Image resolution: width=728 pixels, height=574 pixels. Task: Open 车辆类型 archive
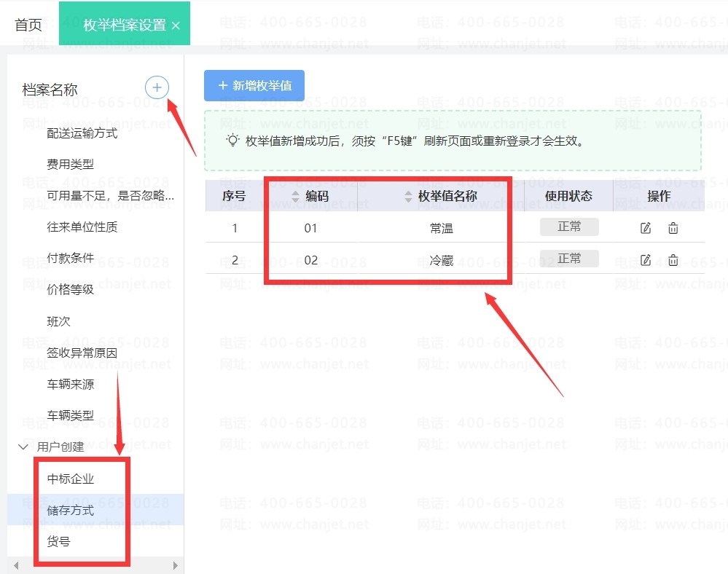pyautogui.click(x=70, y=415)
